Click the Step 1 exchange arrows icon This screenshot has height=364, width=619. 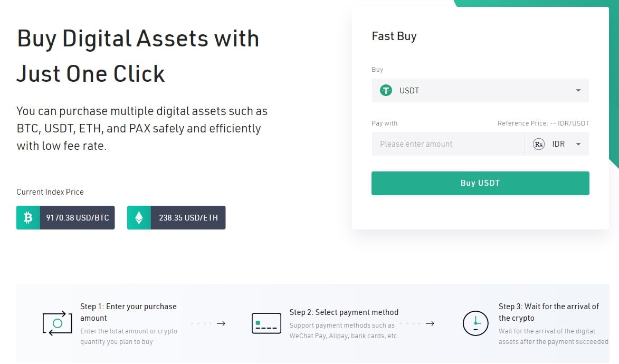coord(57,323)
